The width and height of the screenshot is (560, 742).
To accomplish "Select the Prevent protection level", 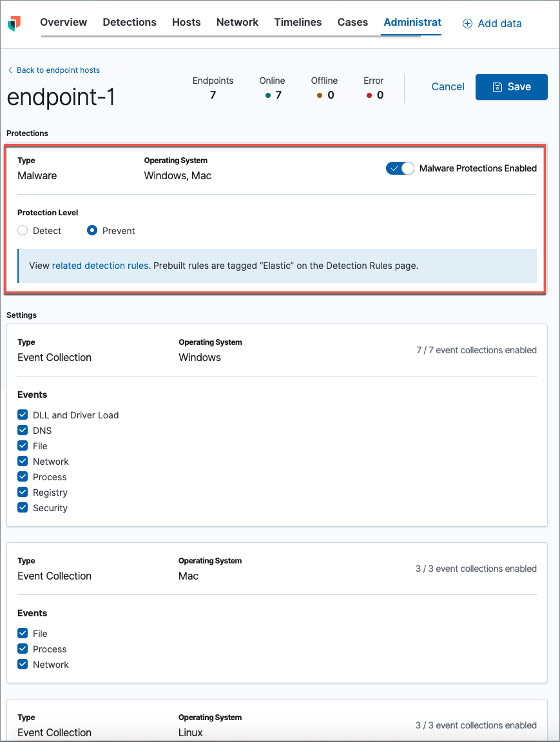I will (x=92, y=231).
